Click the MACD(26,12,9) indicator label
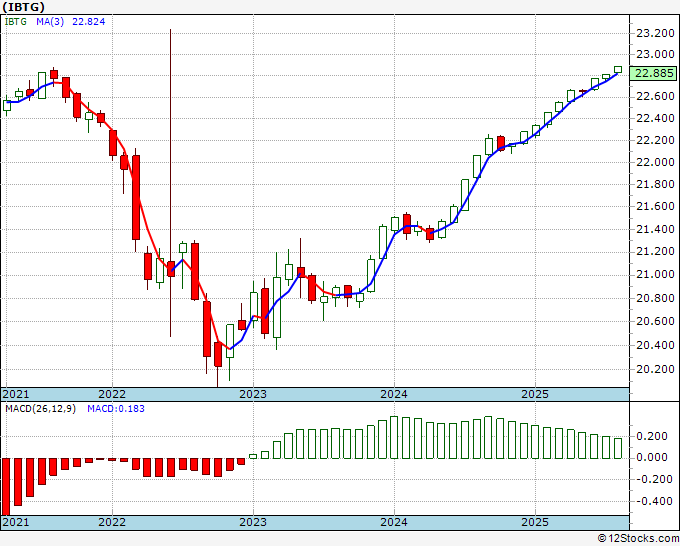680x546 pixels. click(x=40, y=409)
